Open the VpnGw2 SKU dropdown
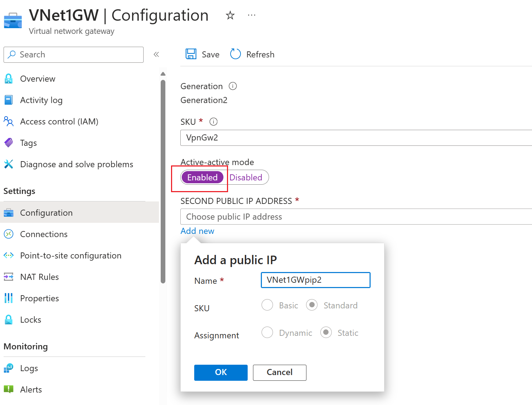532x405 pixels. pos(356,138)
